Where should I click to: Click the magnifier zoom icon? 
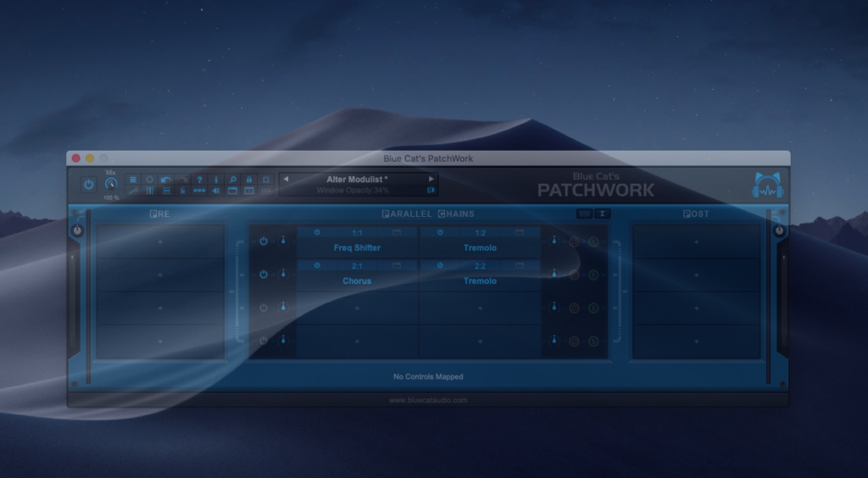[x=232, y=180]
